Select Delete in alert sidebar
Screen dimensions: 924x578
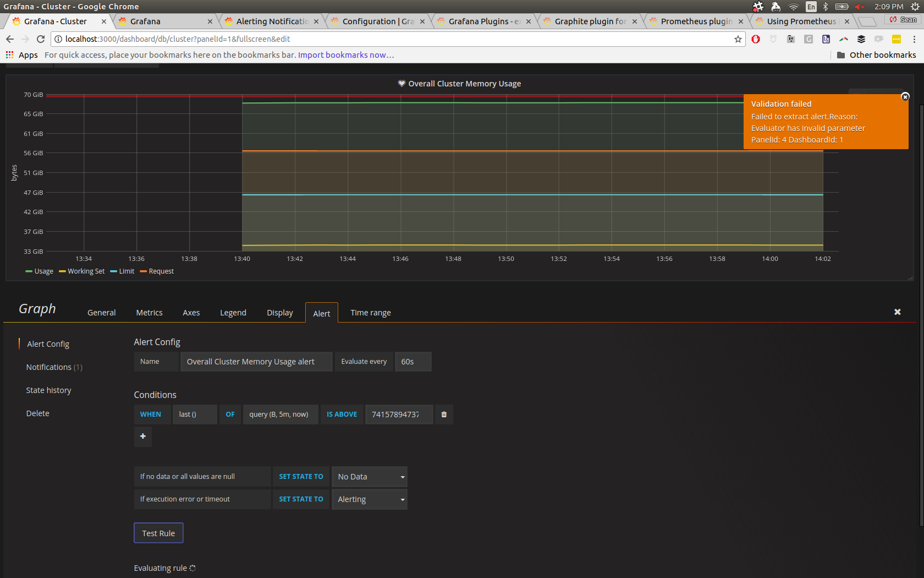pos(37,413)
